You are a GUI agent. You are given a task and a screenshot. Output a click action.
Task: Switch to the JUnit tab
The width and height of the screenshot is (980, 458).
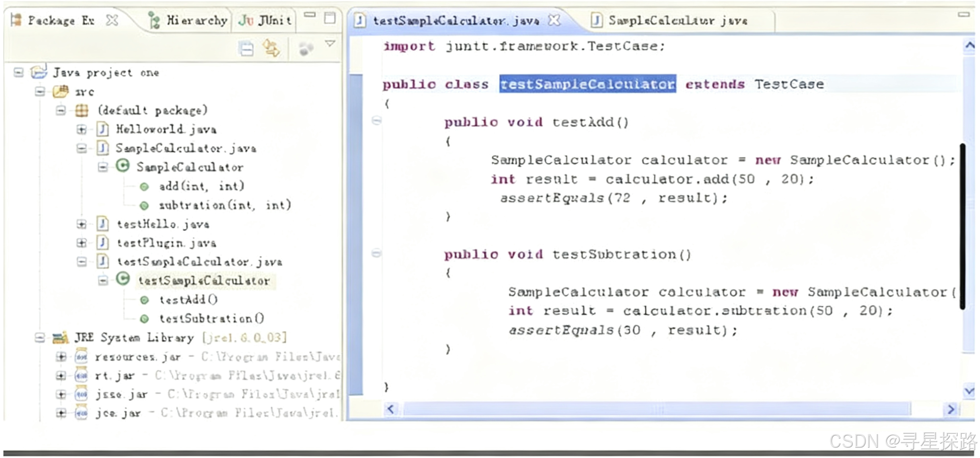pyautogui.click(x=265, y=20)
